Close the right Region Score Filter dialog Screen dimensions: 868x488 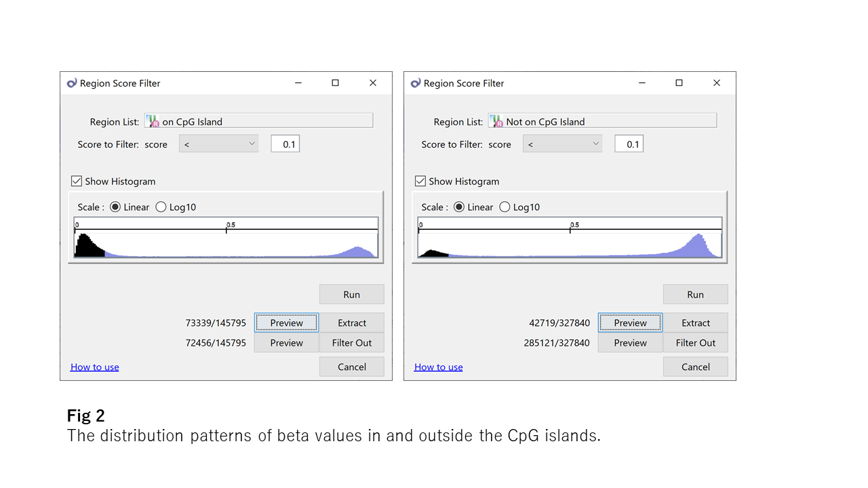click(x=717, y=83)
